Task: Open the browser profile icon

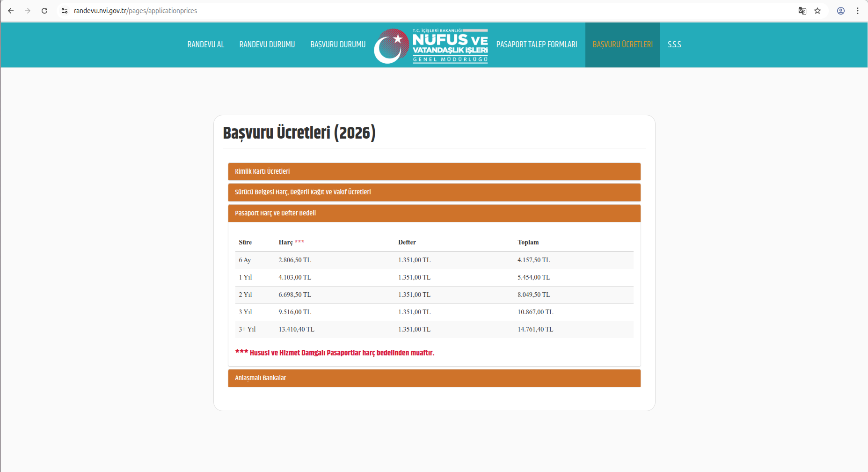Action: point(841,11)
